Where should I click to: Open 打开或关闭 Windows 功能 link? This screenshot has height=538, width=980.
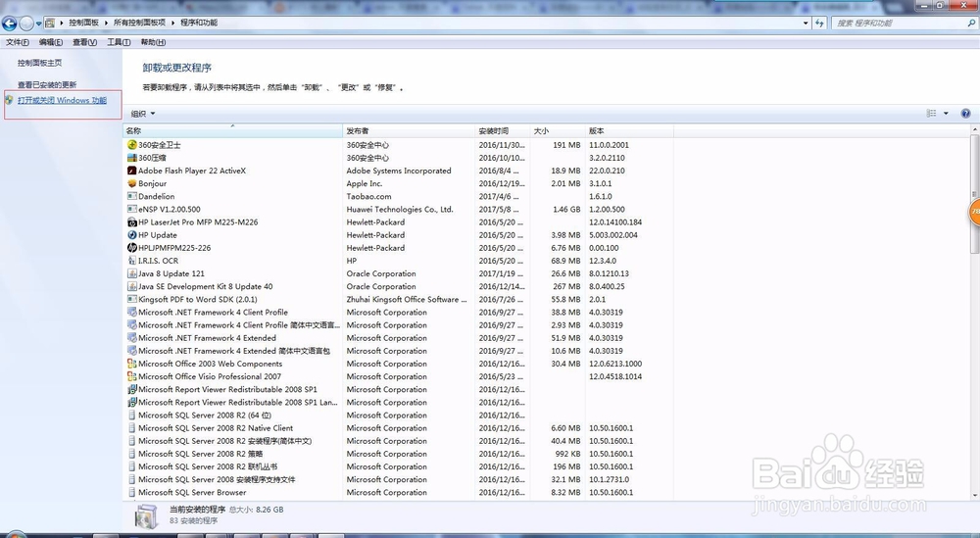pos(62,101)
